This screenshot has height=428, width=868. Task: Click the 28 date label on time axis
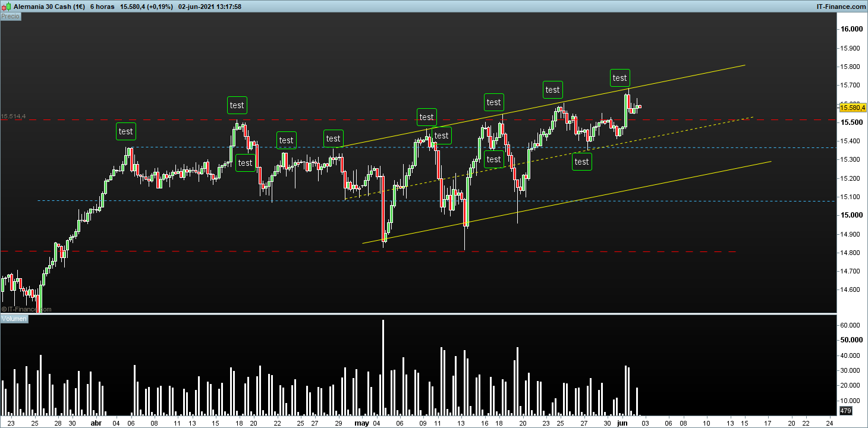58,423
